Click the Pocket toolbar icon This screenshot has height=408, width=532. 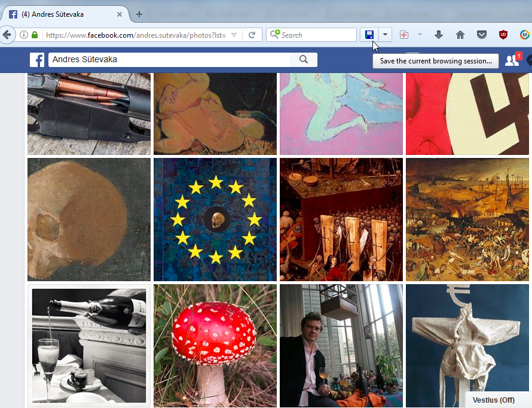(x=481, y=35)
